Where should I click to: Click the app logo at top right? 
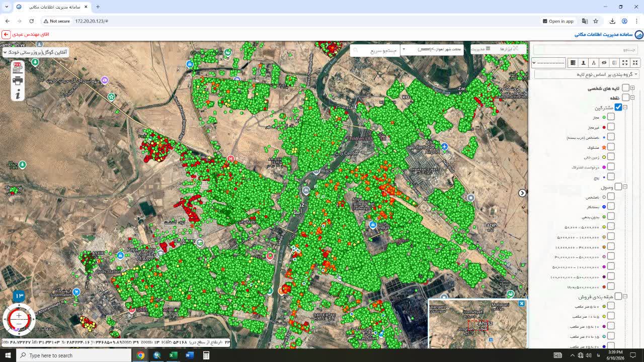pyautogui.click(x=639, y=35)
